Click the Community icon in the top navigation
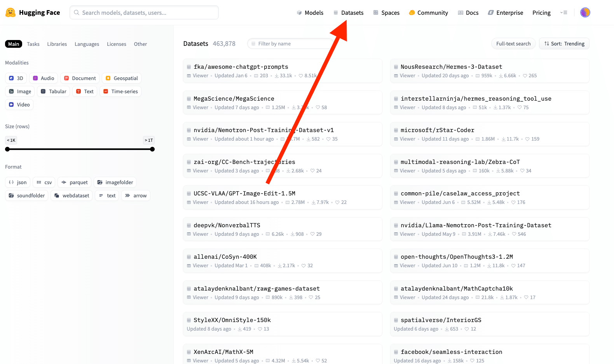 (x=412, y=13)
